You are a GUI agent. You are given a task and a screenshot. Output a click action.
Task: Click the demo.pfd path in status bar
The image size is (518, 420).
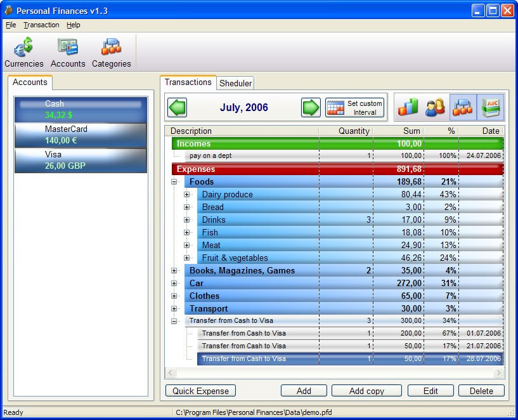point(254,412)
